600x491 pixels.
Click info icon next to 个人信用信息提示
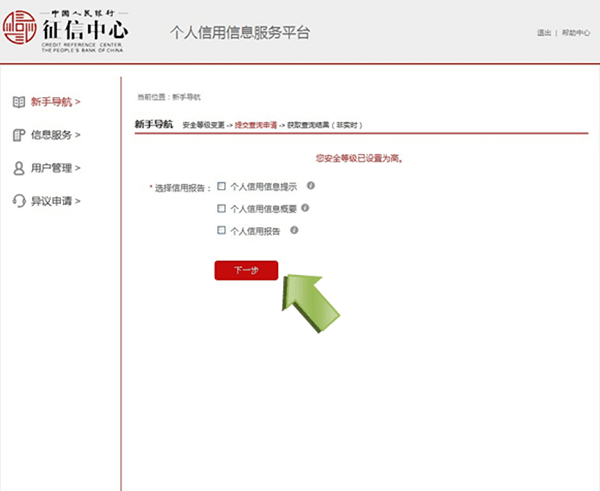pyautogui.click(x=311, y=186)
